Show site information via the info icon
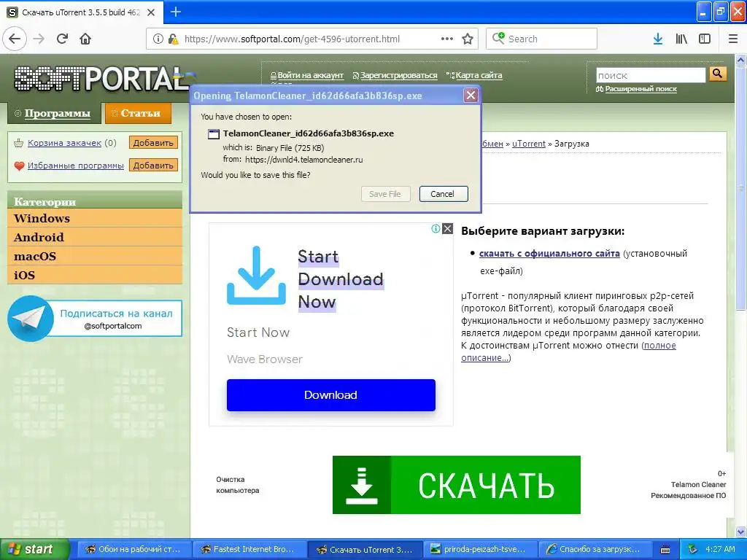This screenshot has width=747, height=560. 158,39
